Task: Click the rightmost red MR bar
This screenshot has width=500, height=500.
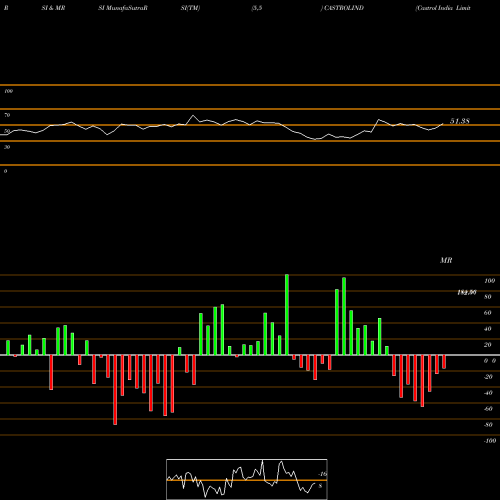Action: point(444,362)
